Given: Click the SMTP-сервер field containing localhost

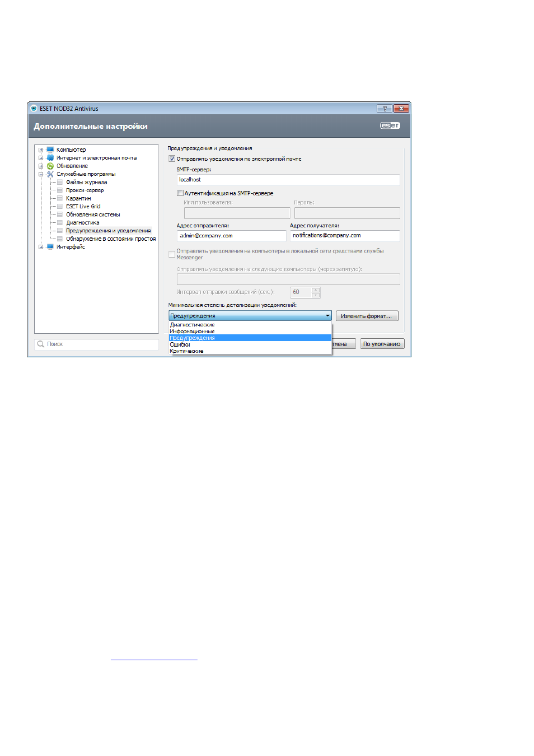Looking at the screenshot, I should (288, 180).
